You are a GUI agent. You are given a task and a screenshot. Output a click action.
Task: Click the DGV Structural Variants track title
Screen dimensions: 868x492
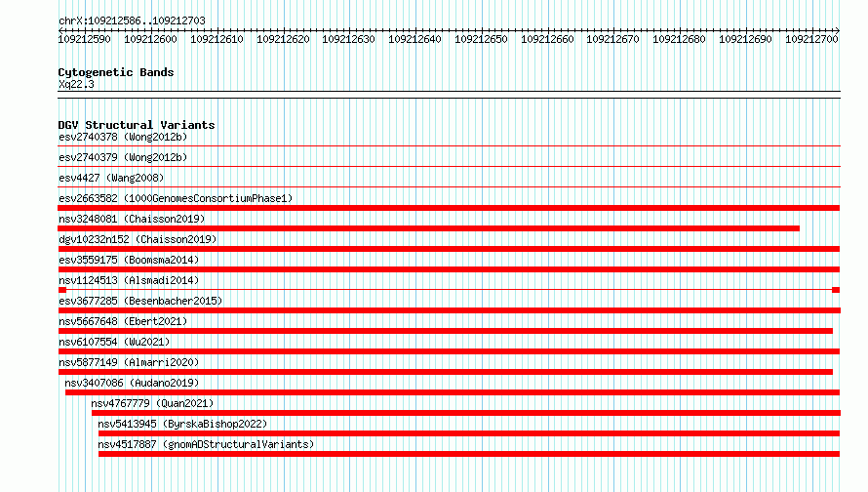tap(137, 125)
